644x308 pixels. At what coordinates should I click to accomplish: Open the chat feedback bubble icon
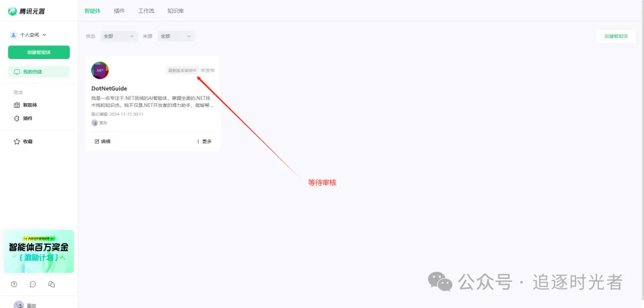[33, 284]
